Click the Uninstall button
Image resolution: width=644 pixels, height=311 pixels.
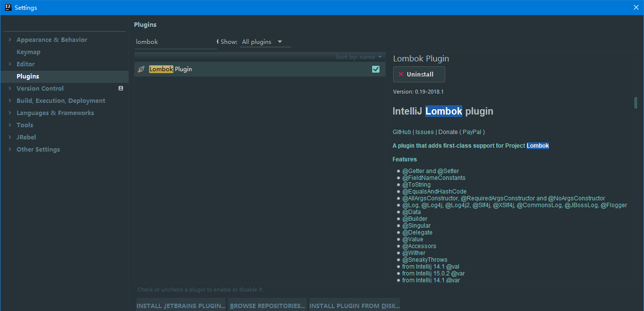pos(419,75)
